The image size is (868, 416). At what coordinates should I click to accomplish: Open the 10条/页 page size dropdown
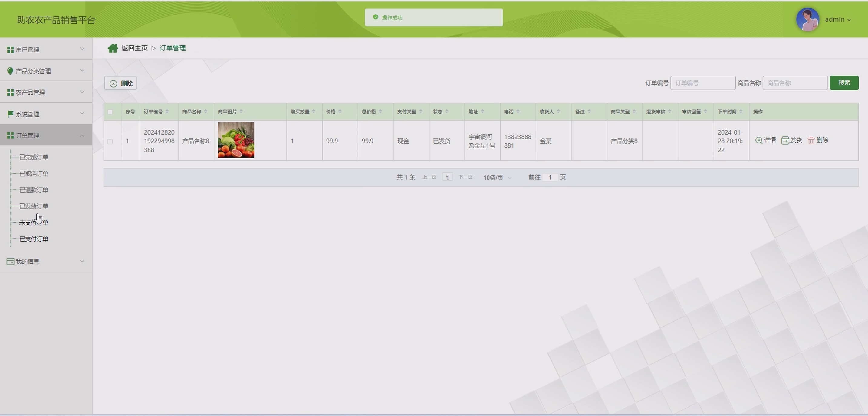tap(497, 177)
